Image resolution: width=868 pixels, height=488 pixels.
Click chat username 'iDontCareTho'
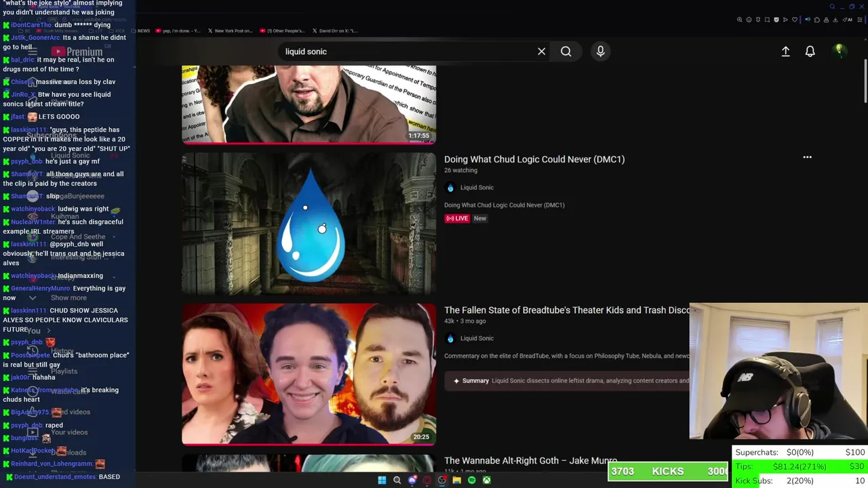click(31, 25)
